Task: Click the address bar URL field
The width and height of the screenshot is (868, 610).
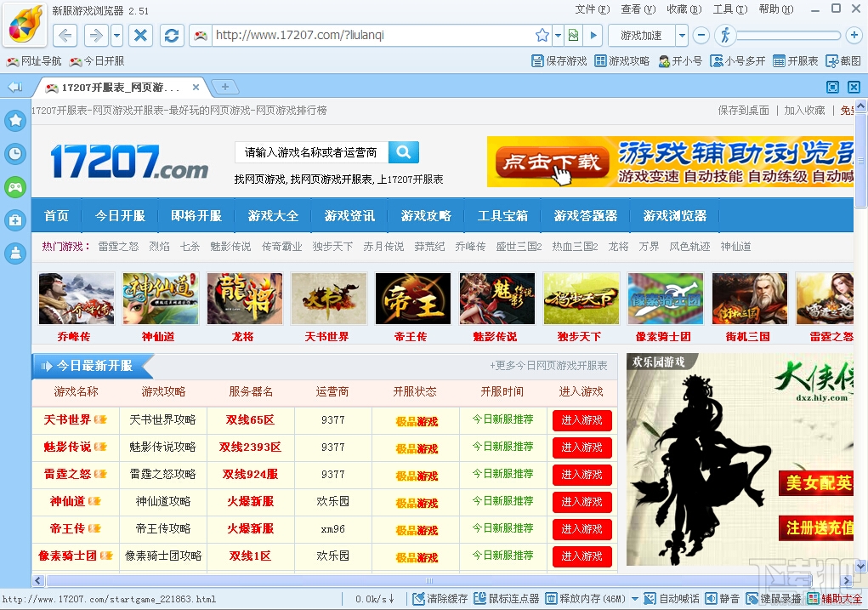Action: [371, 36]
